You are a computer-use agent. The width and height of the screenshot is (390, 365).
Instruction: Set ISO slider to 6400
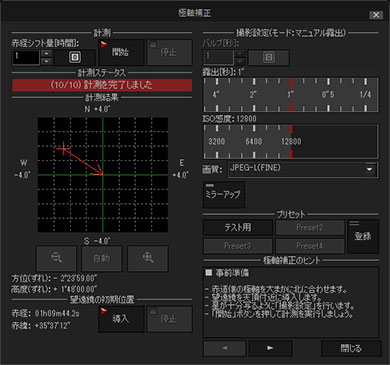tap(254, 141)
